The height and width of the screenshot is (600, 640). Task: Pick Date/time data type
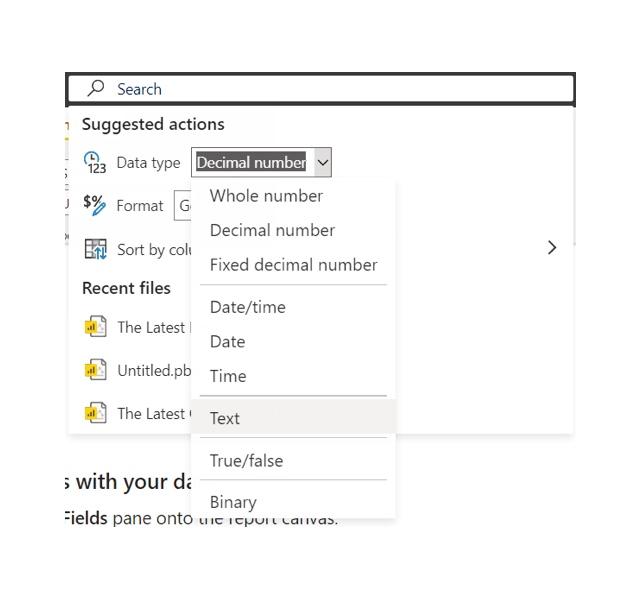tap(293, 307)
